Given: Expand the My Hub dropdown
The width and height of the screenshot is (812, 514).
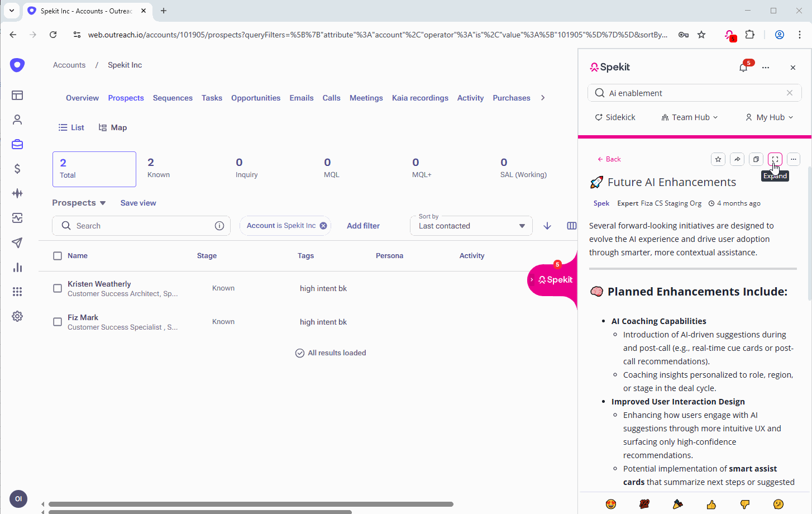Looking at the screenshot, I should coord(770,117).
